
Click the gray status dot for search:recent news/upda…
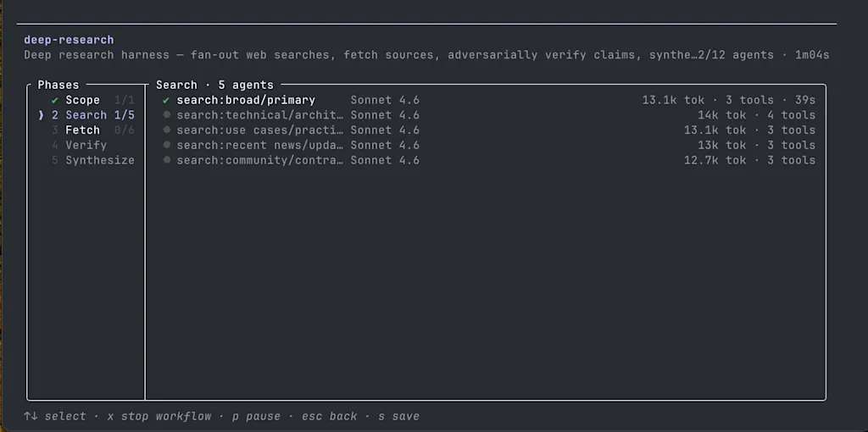(x=167, y=145)
